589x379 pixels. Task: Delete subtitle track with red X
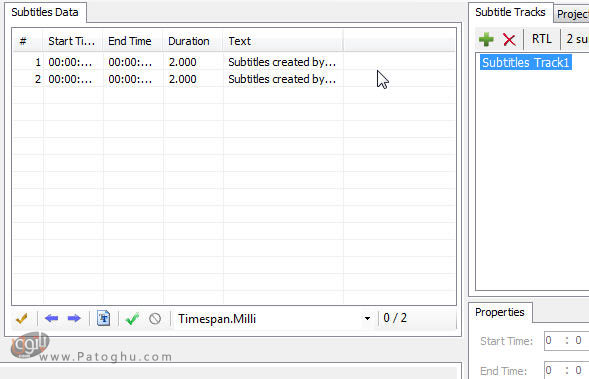(509, 39)
